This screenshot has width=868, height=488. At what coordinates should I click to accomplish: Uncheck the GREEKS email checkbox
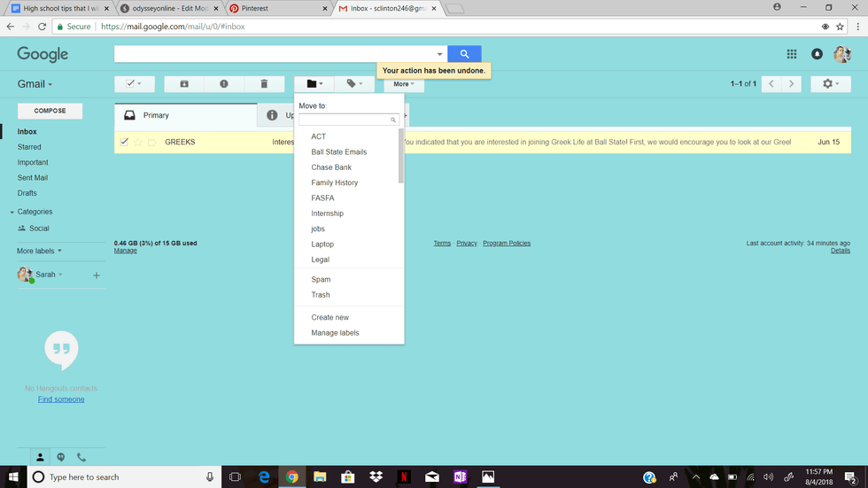click(125, 142)
